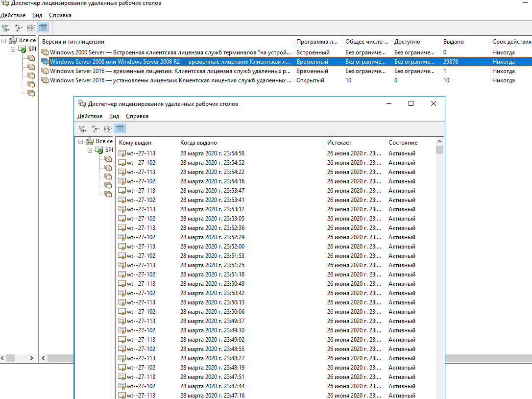
Task: Collapse the 'Все се' root node in front window
Action: pyautogui.click(x=81, y=141)
